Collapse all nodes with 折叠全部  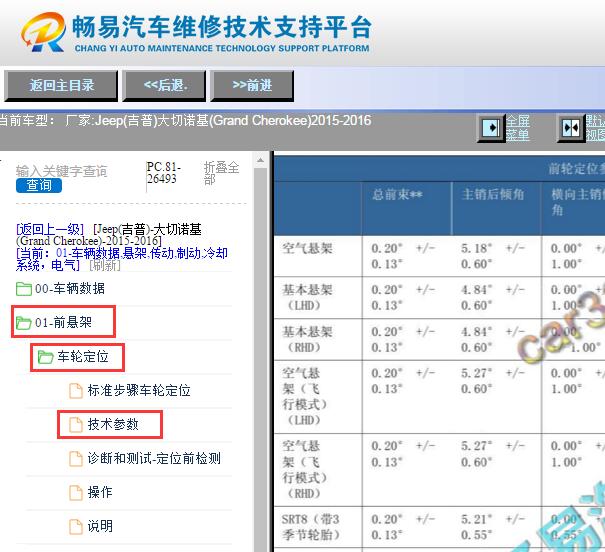[x=221, y=173]
